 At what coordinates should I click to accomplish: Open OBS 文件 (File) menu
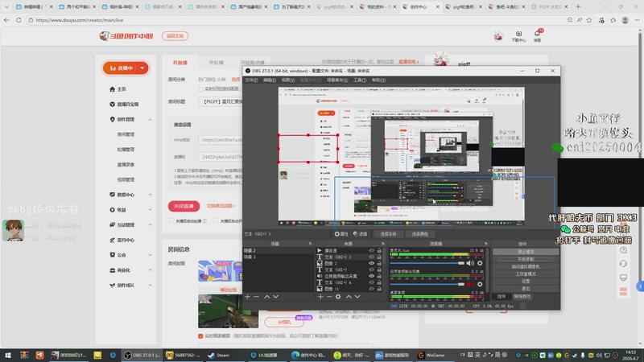[251, 80]
